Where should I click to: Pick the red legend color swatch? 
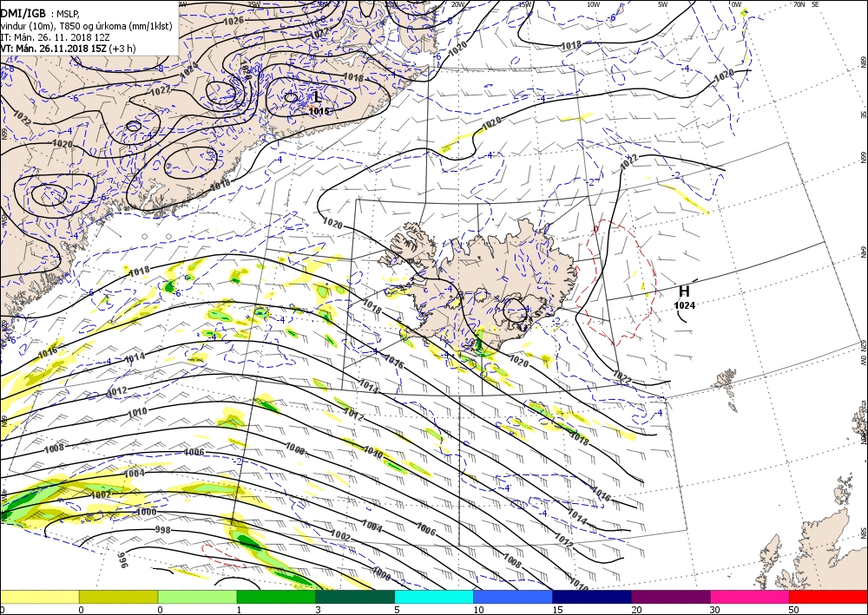(828, 597)
